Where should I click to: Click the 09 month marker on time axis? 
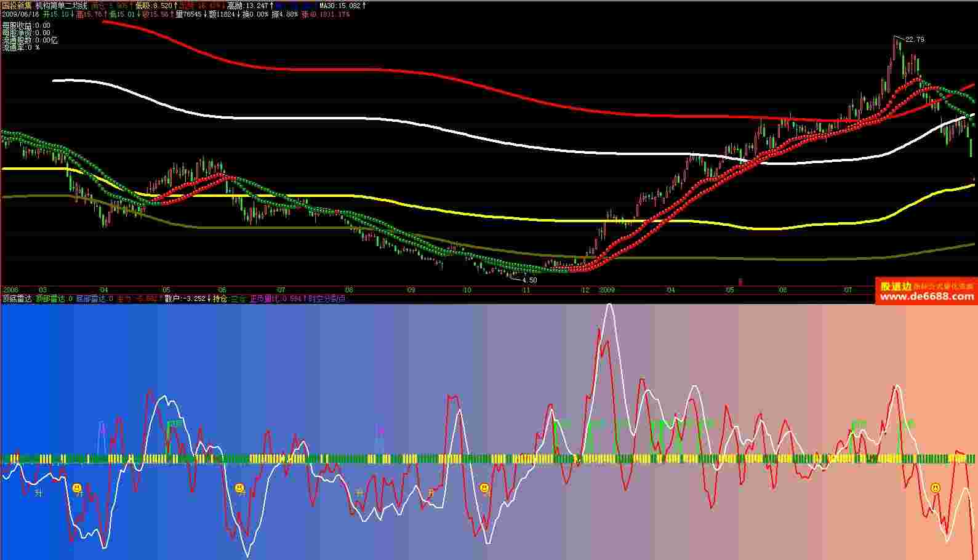point(411,289)
